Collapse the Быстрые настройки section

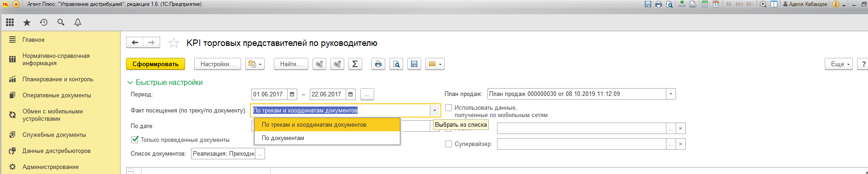coord(165,82)
